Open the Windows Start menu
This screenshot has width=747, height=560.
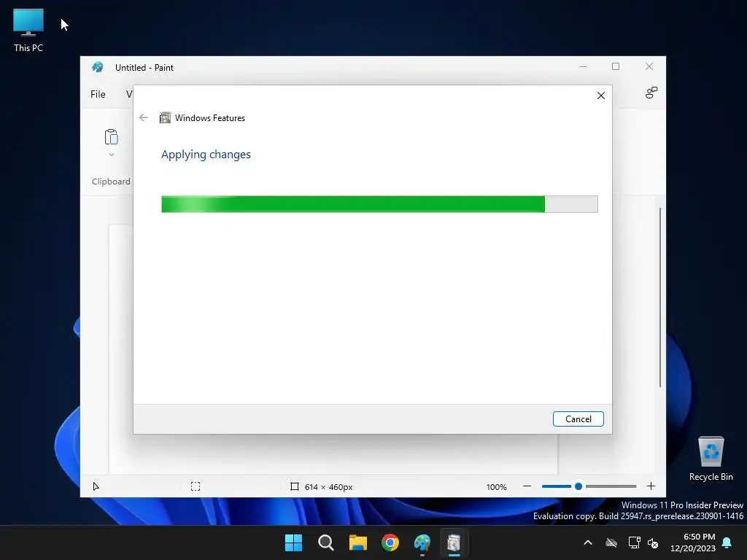(293, 542)
